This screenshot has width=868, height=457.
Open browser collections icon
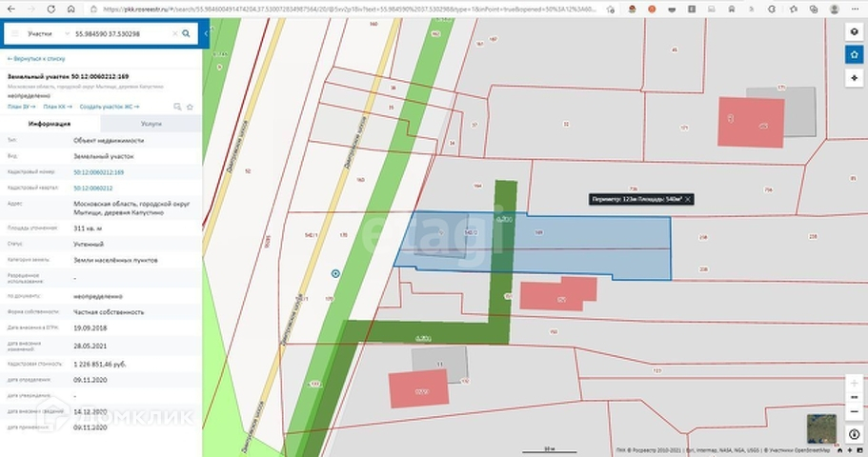click(x=813, y=9)
